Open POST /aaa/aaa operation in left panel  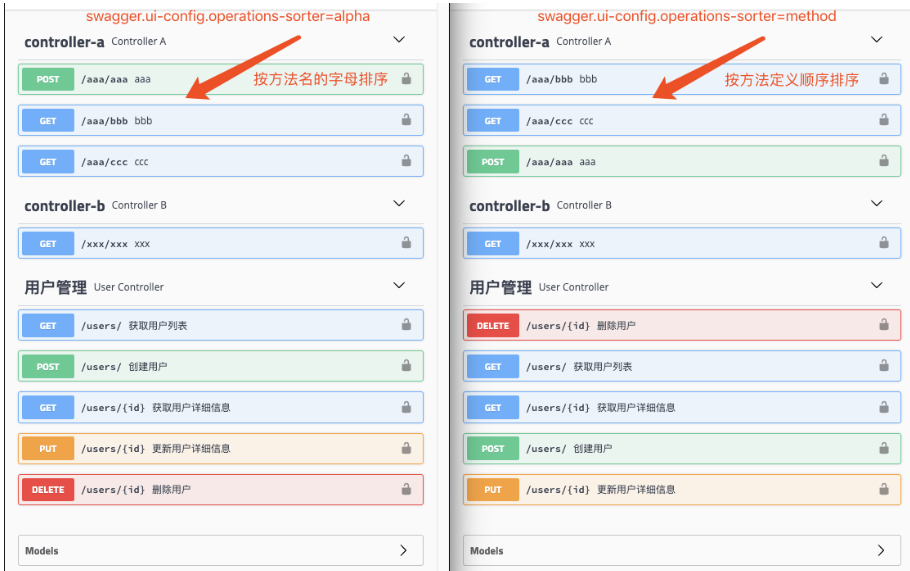[x=221, y=79]
